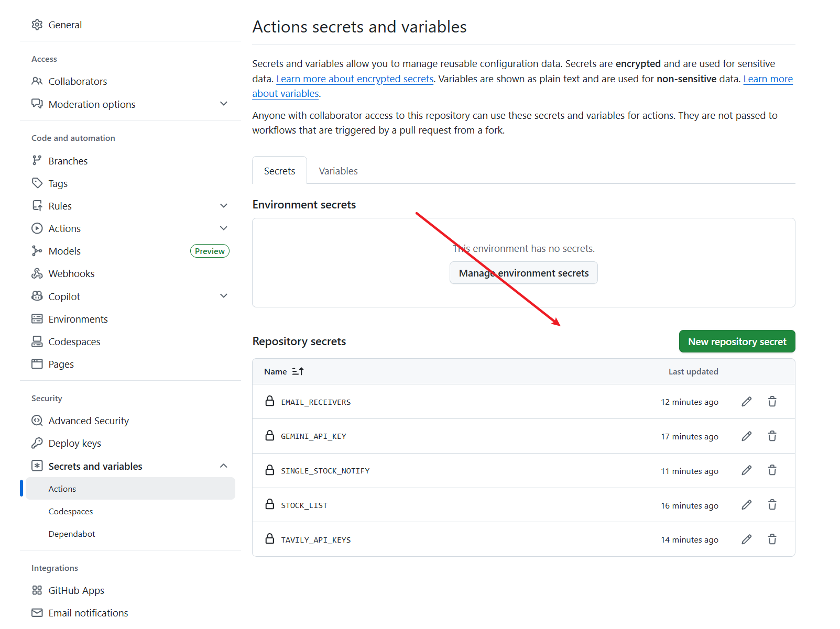Expand the Actions settings chevron under Code and automation
840x629 pixels.
pyautogui.click(x=224, y=228)
